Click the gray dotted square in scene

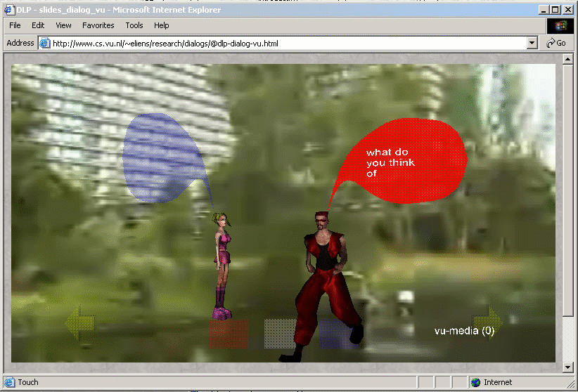[279, 334]
